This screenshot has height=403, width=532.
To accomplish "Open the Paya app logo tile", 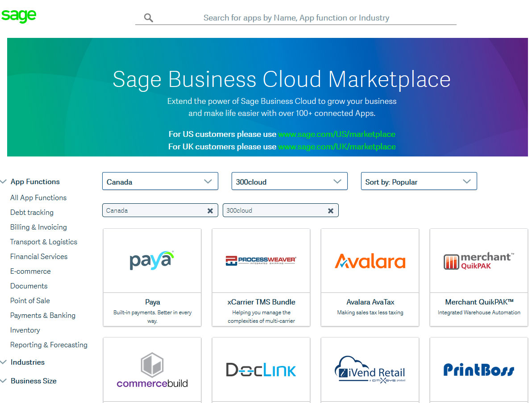I will point(152,261).
